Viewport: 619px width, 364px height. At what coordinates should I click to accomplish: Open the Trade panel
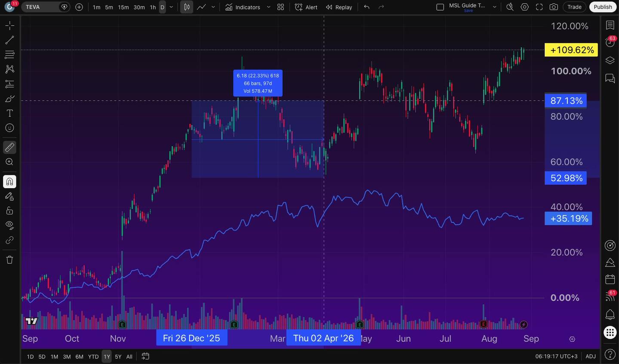click(574, 7)
